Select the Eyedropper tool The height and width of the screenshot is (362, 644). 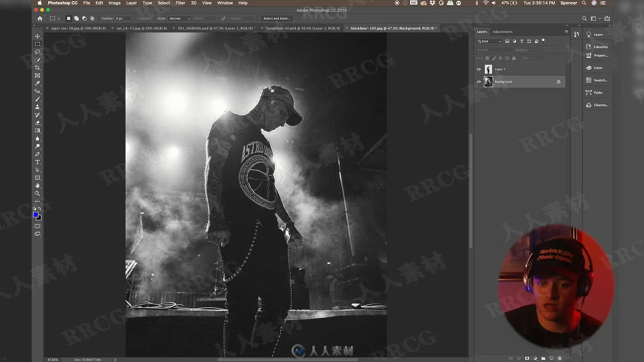pyautogui.click(x=37, y=83)
